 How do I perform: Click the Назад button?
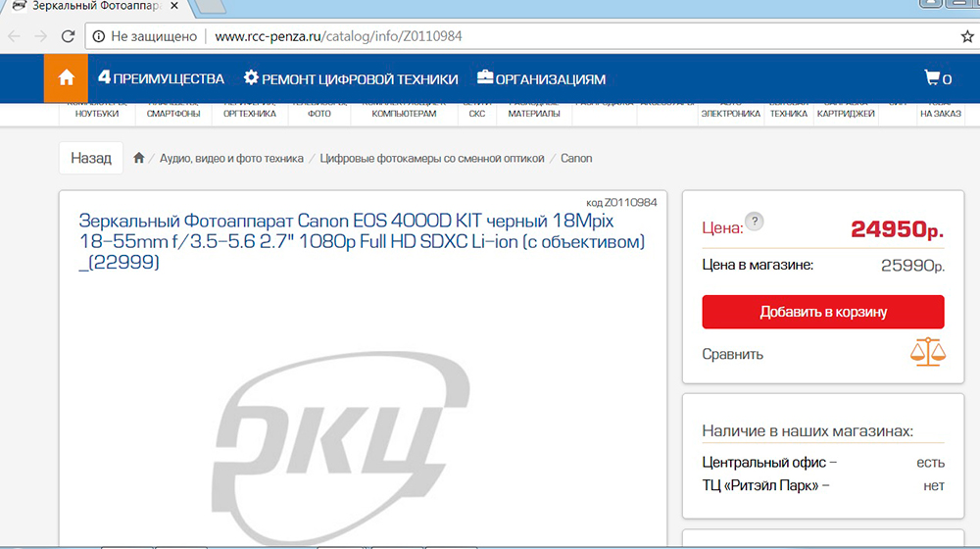[x=90, y=158]
